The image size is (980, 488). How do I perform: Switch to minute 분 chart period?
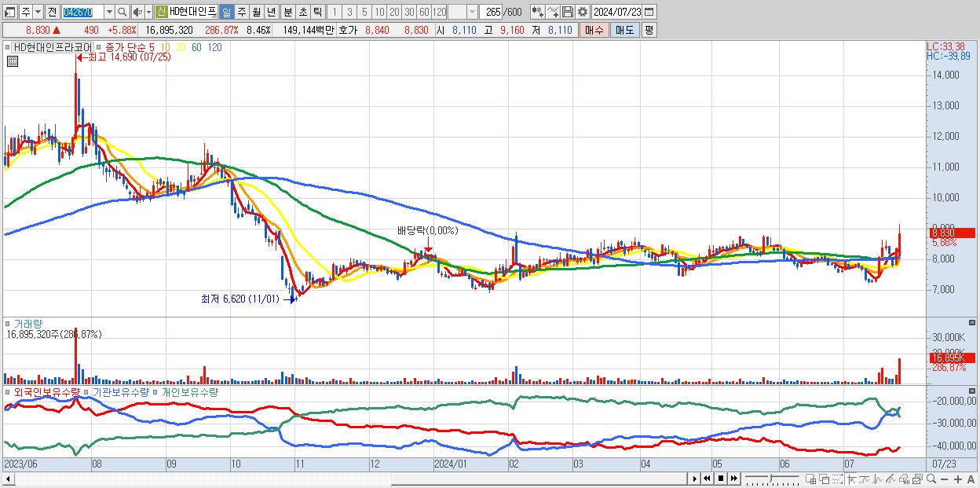(x=287, y=12)
